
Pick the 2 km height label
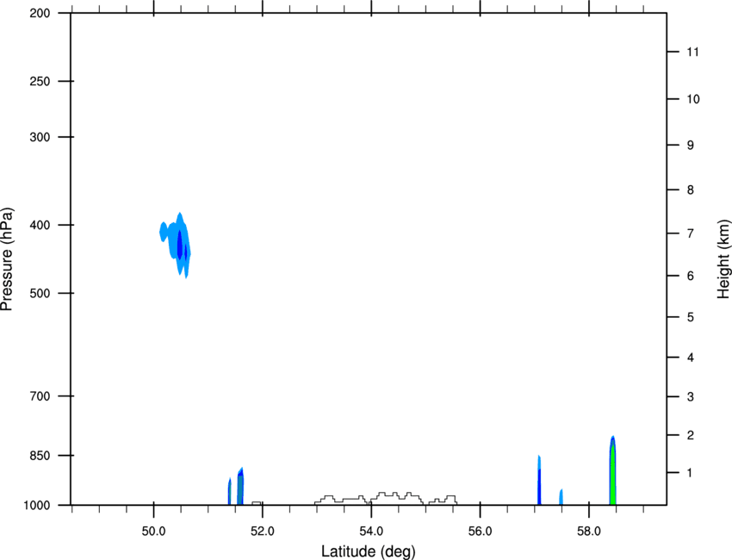pyautogui.click(x=691, y=435)
